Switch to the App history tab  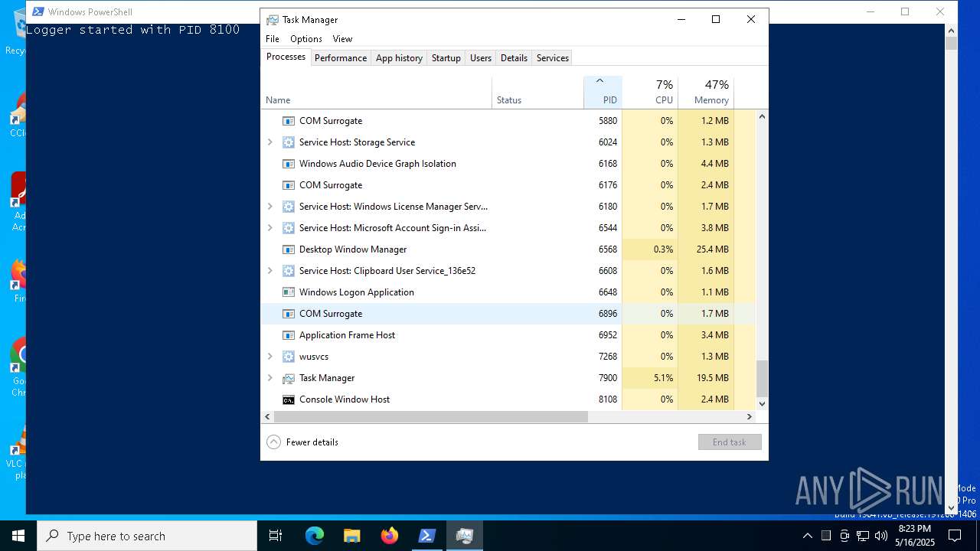point(399,58)
